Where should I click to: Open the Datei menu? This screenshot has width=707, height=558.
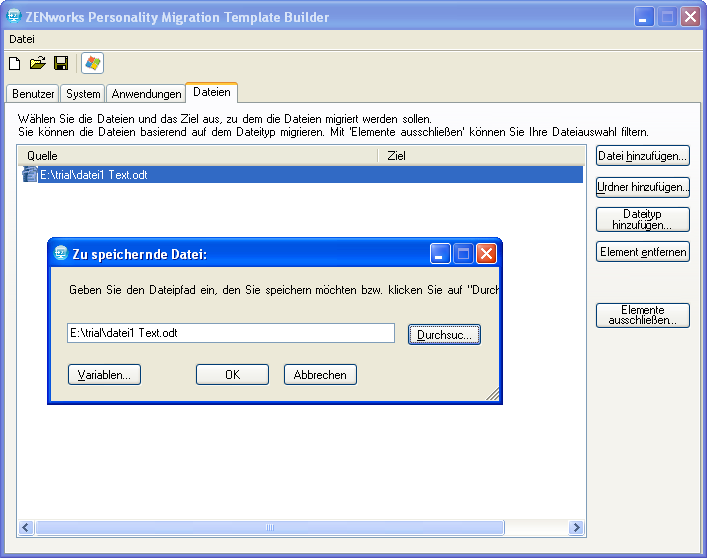coord(22,39)
